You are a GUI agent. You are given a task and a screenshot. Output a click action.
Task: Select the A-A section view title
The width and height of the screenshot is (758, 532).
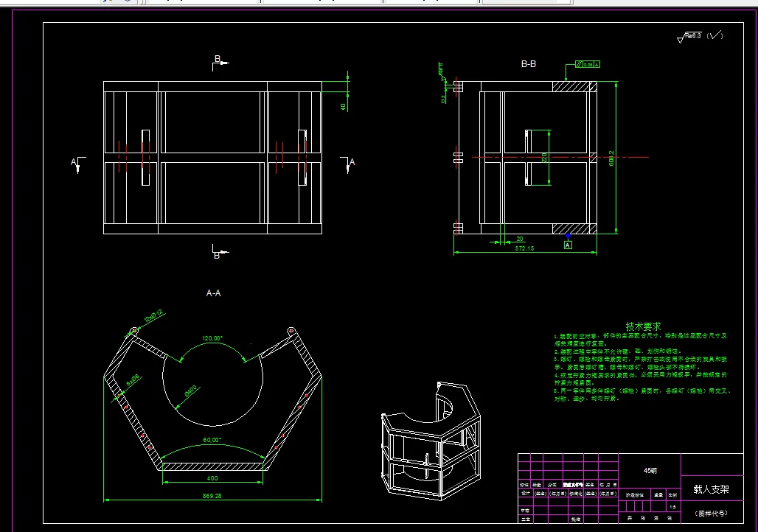[213, 293]
